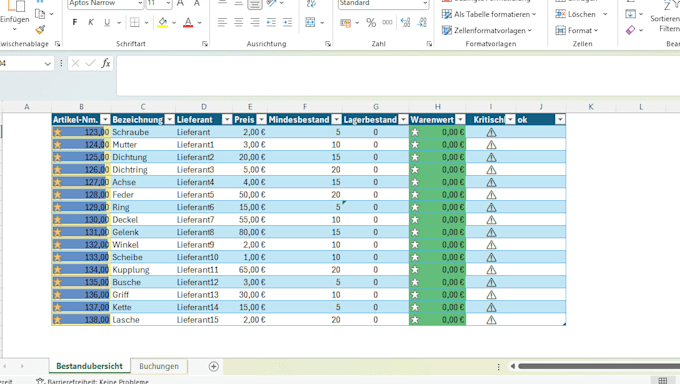Select cell containing Kupplung
The width and height of the screenshot is (680, 384).
pyautogui.click(x=143, y=270)
